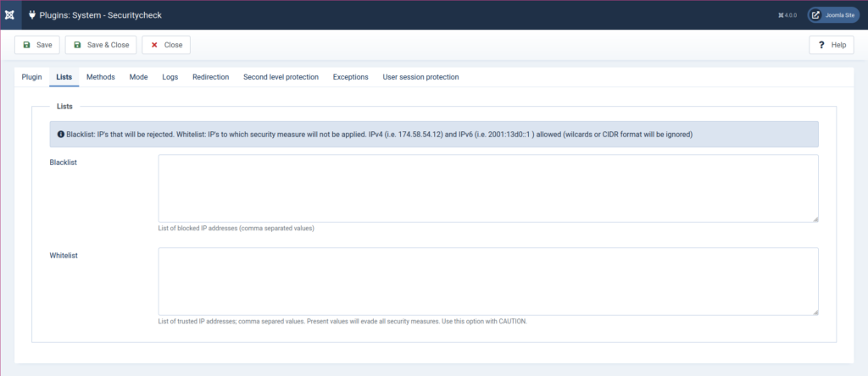Click the plug icon beside Plugins title
Viewport: 868px width, 376px height.
pyautogui.click(x=31, y=15)
